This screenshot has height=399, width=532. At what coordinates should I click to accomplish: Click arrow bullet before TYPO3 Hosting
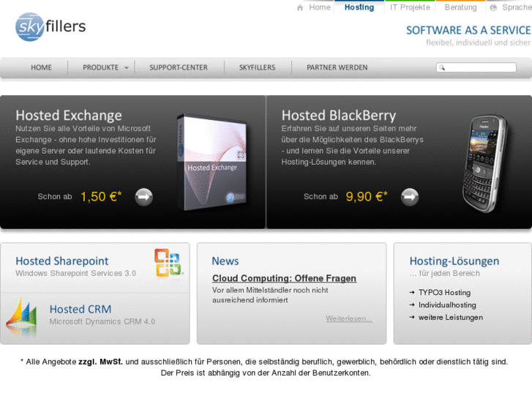click(x=412, y=292)
